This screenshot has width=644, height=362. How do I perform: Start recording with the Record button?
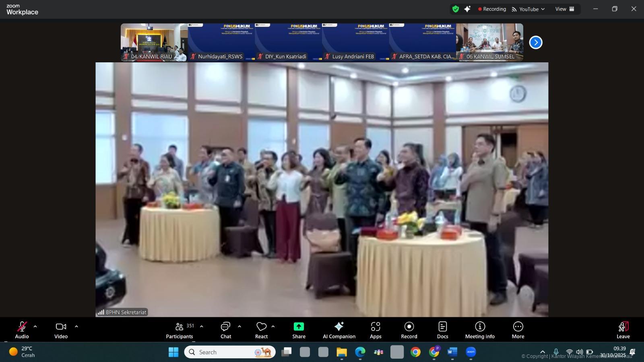pyautogui.click(x=409, y=330)
